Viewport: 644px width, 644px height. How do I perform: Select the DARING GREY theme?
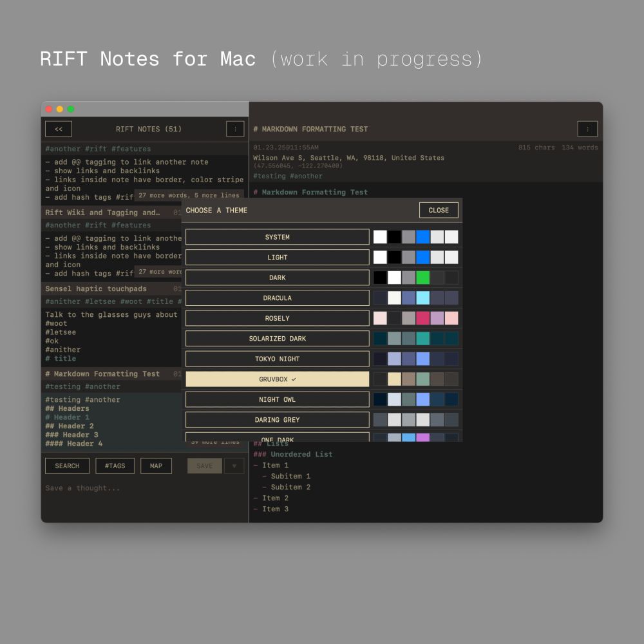click(x=277, y=420)
